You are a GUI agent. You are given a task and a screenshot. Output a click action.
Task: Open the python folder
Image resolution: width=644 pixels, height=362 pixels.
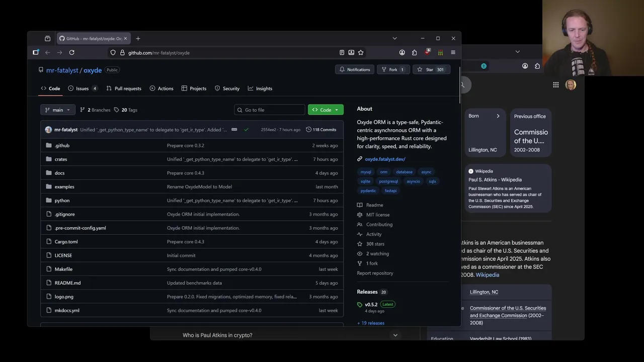click(62, 200)
